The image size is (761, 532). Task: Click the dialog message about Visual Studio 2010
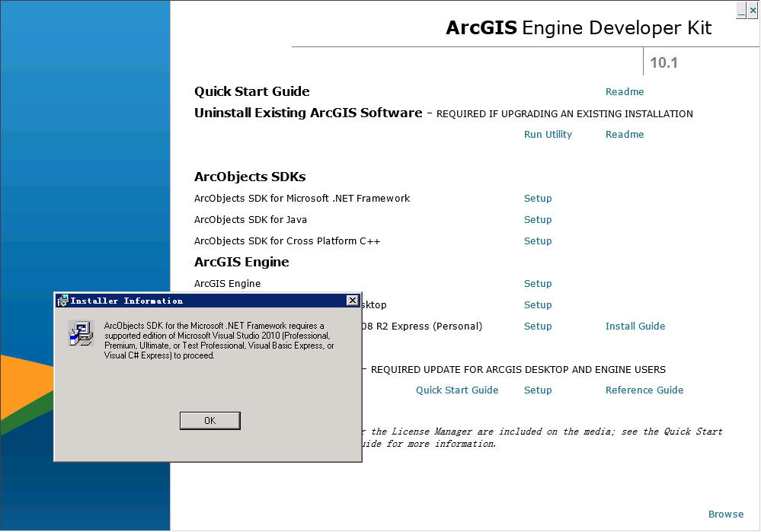click(x=219, y=340)
